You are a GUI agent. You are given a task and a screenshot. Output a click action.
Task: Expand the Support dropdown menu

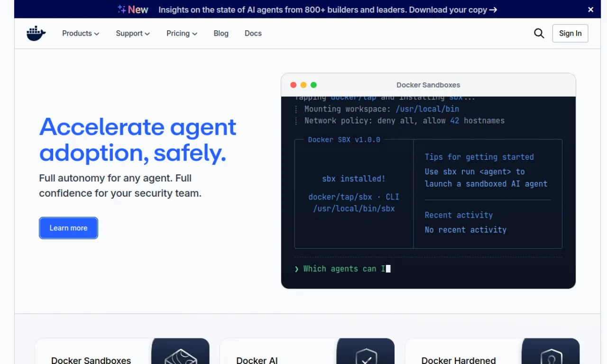click(x=133, y=33)
